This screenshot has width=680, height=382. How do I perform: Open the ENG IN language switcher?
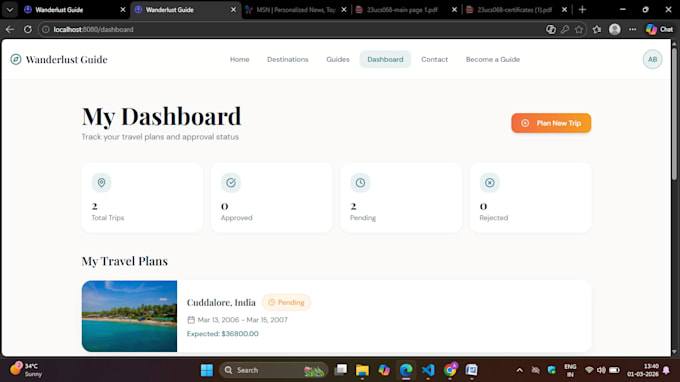(570, 370)
